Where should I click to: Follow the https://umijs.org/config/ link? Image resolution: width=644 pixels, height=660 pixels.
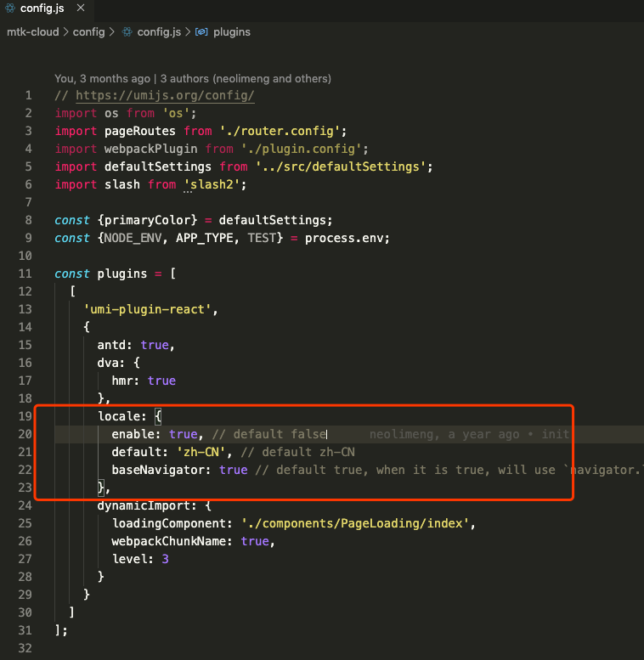pos(165,95)
